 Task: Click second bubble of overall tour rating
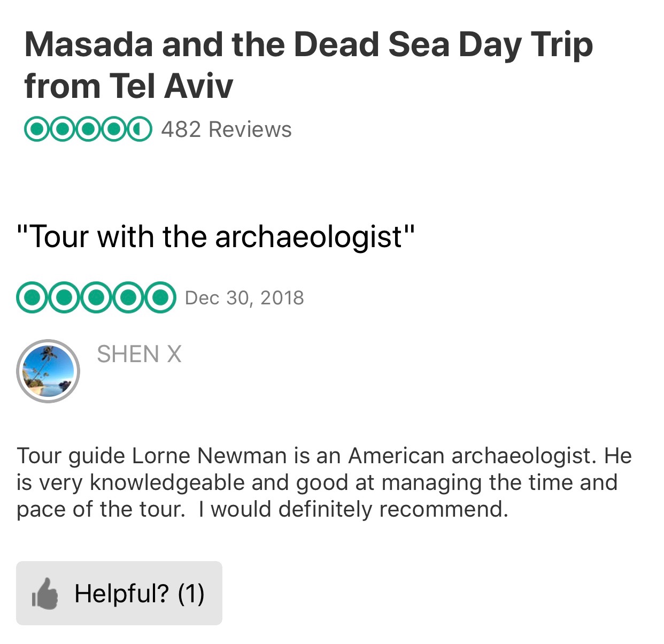coord(63,129)
